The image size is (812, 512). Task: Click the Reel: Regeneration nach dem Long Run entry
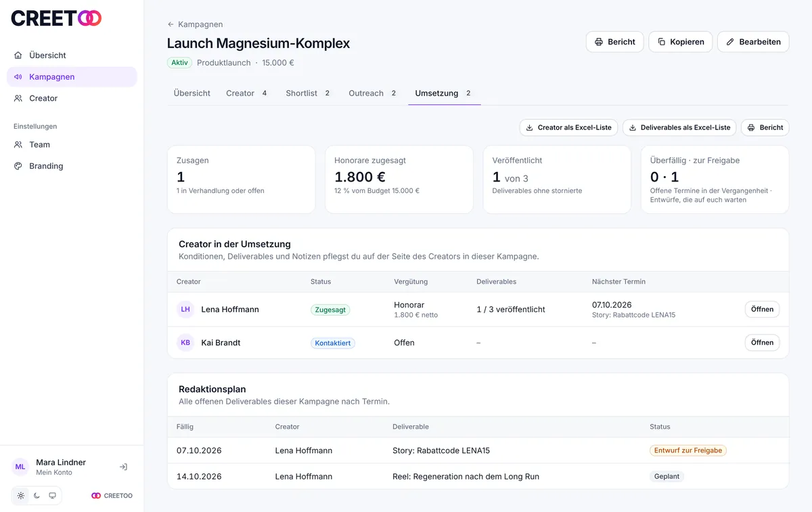(466, 477)
